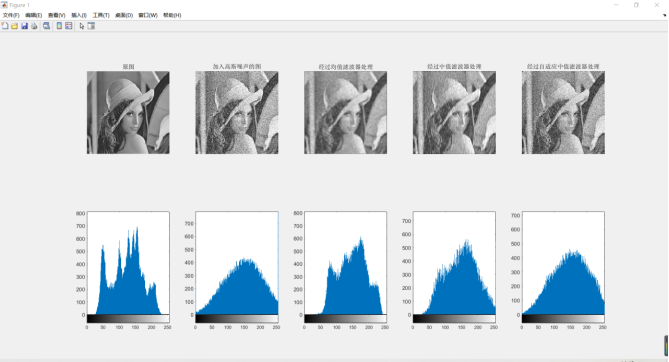Screen dimensions: 669x362
Task: Click the grayscale bar under fourth histogram
Action: tap(454, 318)
